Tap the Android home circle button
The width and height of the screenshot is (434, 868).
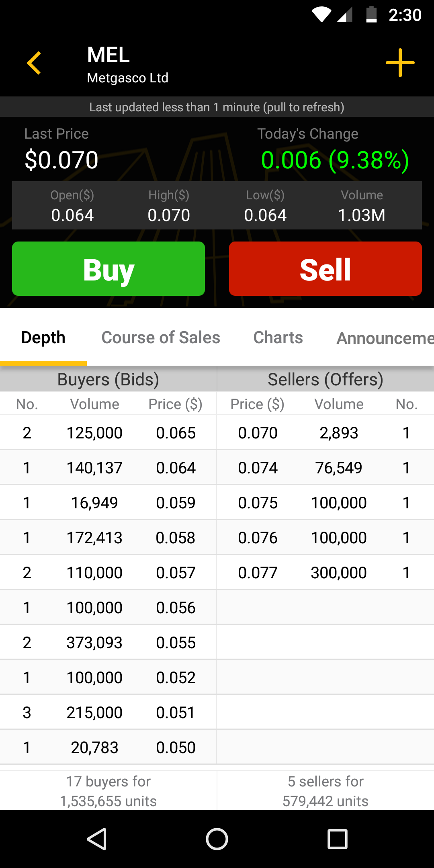point(217,839)
